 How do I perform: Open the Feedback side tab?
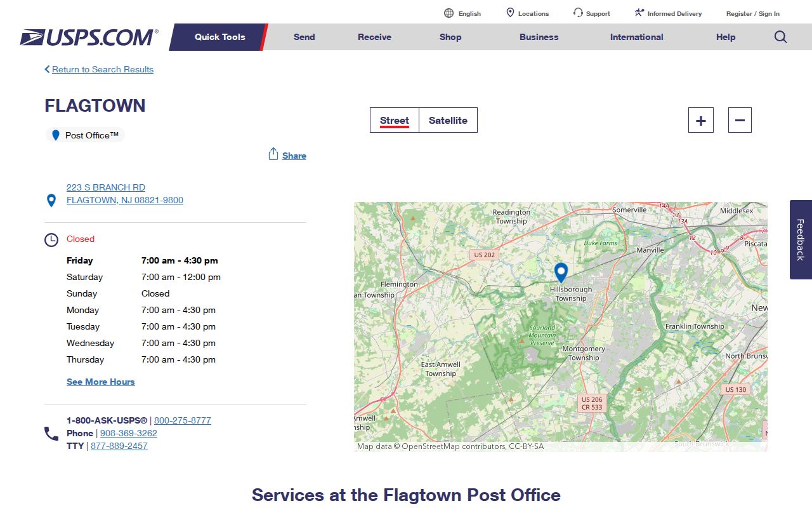tap(801, 240)
